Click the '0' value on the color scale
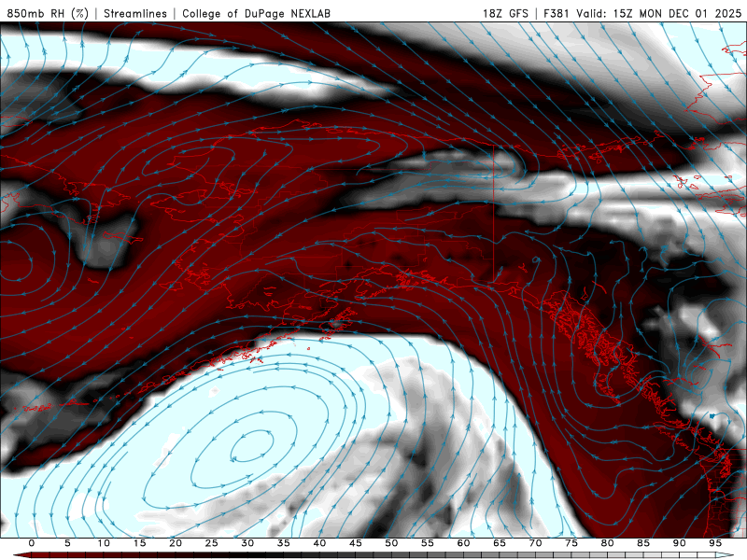This screenshot has height=560, width=747. pyautogui.click(x=32, y=543)
